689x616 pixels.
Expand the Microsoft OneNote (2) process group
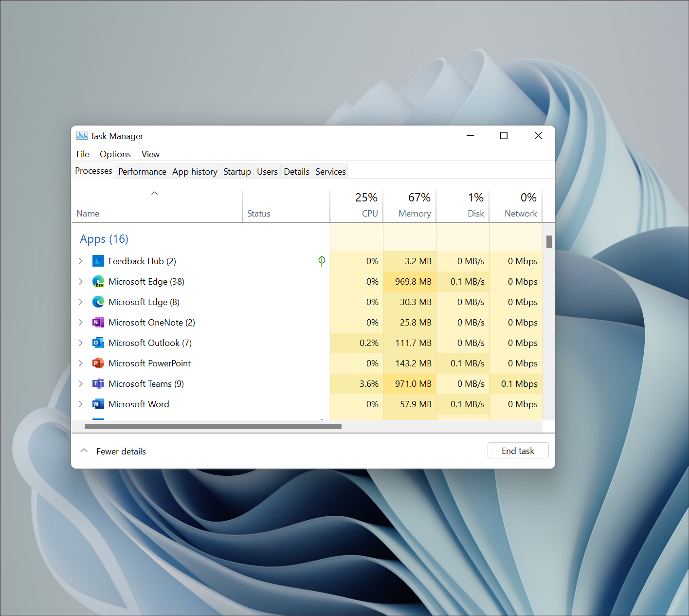[81, 323]
